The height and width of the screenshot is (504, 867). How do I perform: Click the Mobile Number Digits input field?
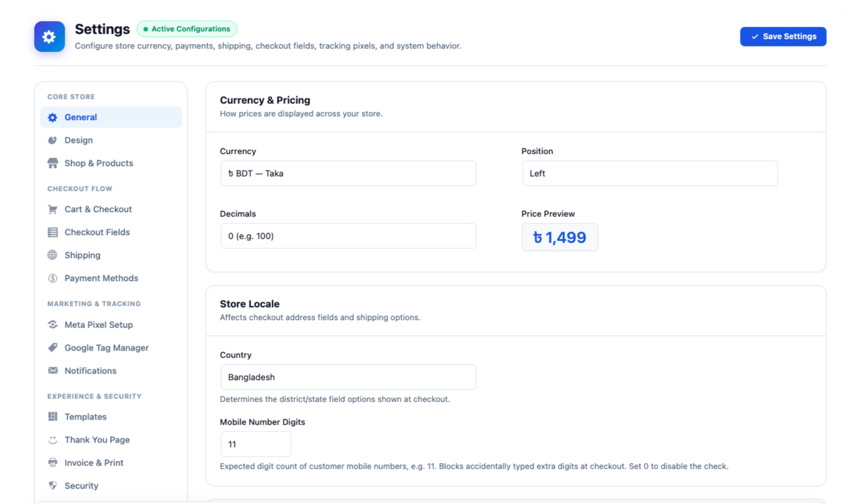256,444
